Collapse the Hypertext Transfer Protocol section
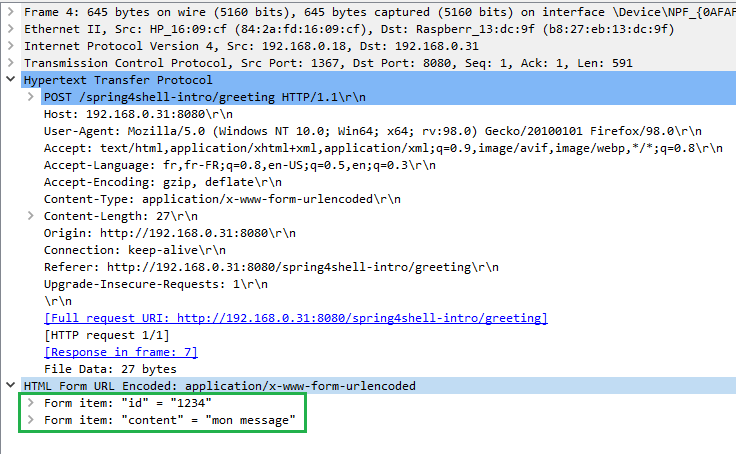Image resolution: width=736 pixels, height=454 pixels. [10, 79]
